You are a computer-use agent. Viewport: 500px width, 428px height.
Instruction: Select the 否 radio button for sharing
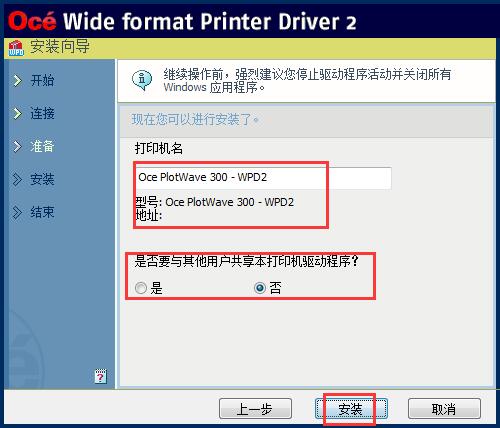(x=260, y=288)
